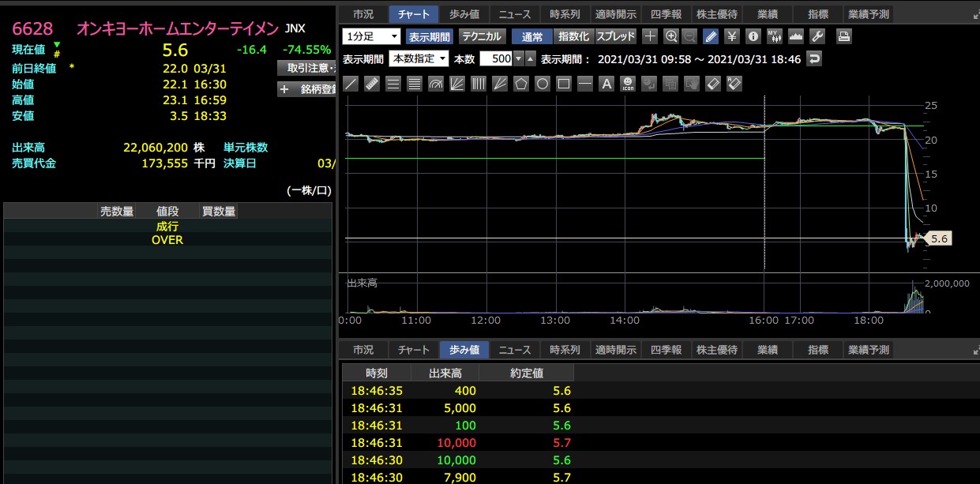
Task: Click the 時刻 column header
Action: click(x=377, y=373)
